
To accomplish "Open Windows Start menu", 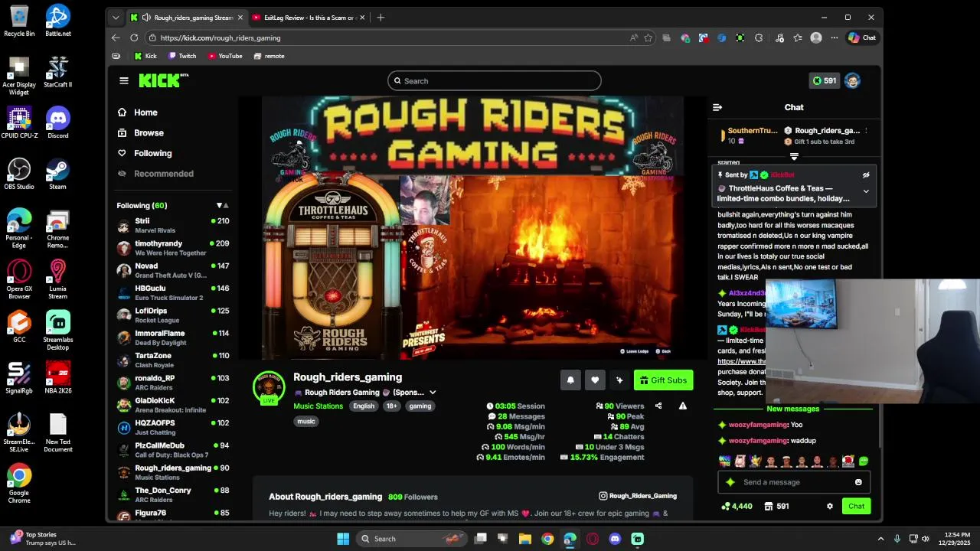I will tap(343, 539).
